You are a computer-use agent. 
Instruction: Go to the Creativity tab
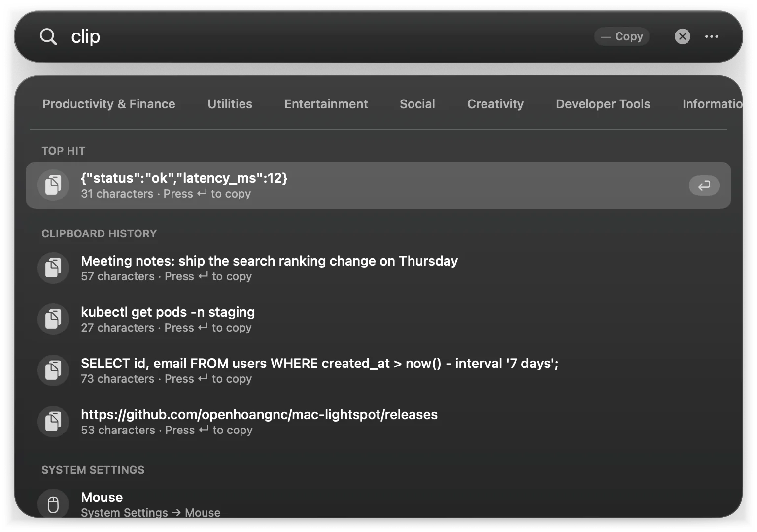[495, 104]
